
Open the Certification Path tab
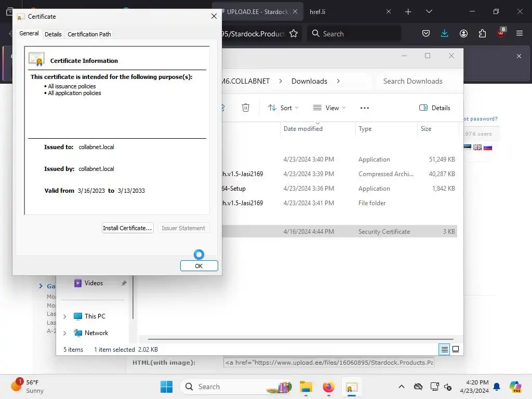(89, 34)
